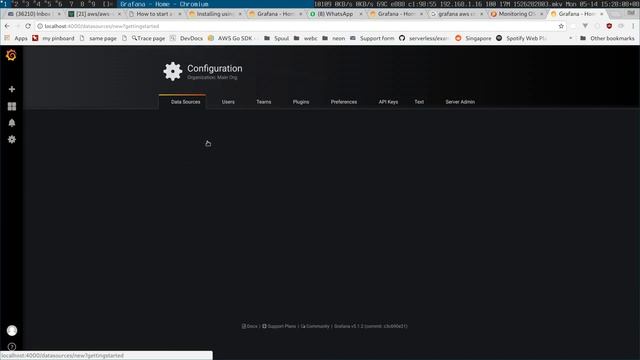Open the Support form bookmark
Viewport: 640px width, 360px height.
pos(372,38)
